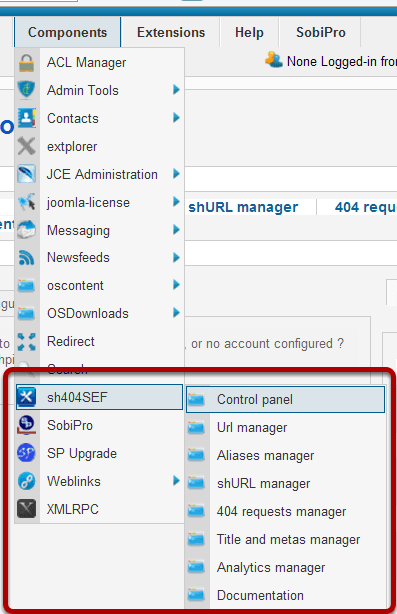The height and width of the screenshot is (614, 397).
Task: Expand the Admin Tools submenu arrow
Action: click(x=176, y=90)
